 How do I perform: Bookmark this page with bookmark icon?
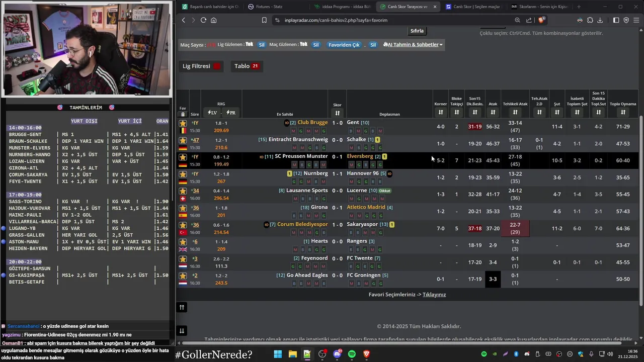click(x=264, y=20)
